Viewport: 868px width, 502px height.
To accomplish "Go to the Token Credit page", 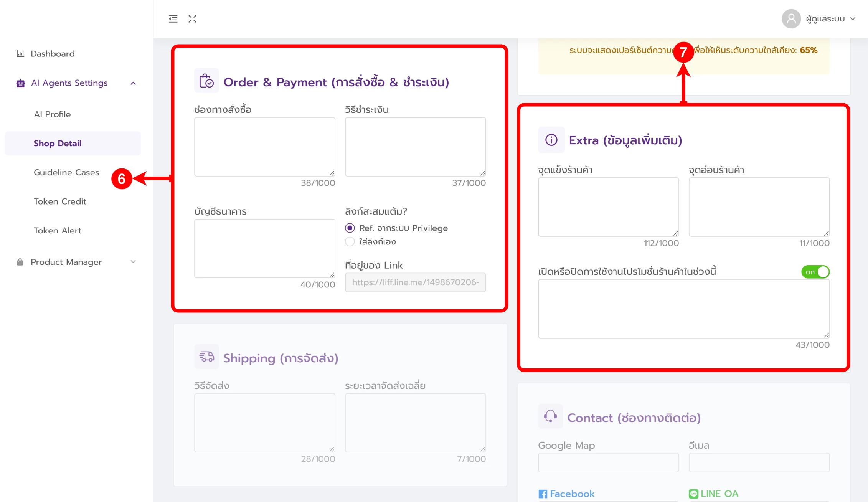I will pos(60,201).
